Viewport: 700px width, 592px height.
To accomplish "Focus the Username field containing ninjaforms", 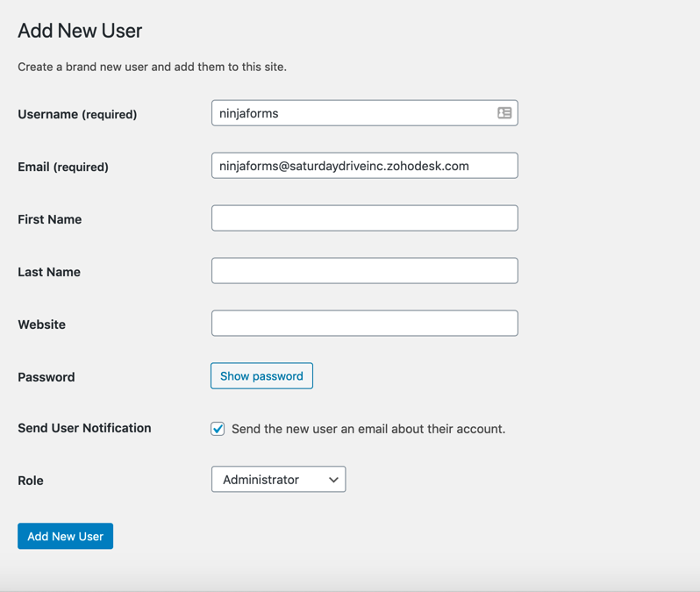I will click(351, 113).
